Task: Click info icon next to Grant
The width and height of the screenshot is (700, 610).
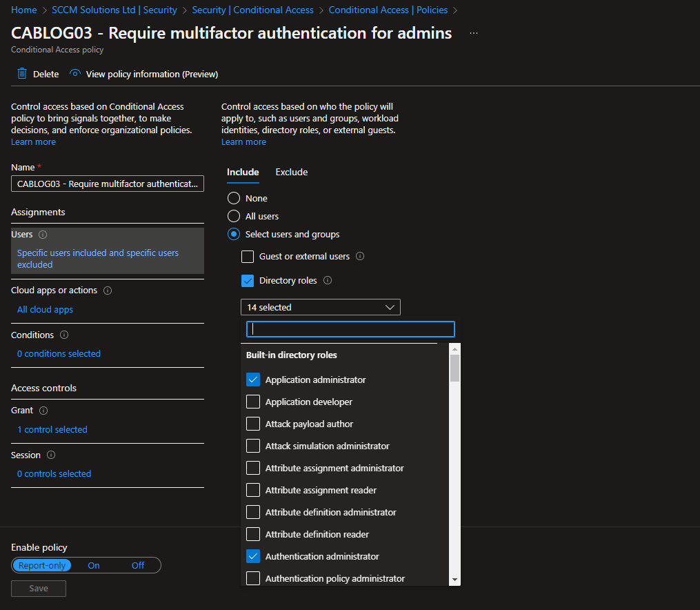Action: 43,411
